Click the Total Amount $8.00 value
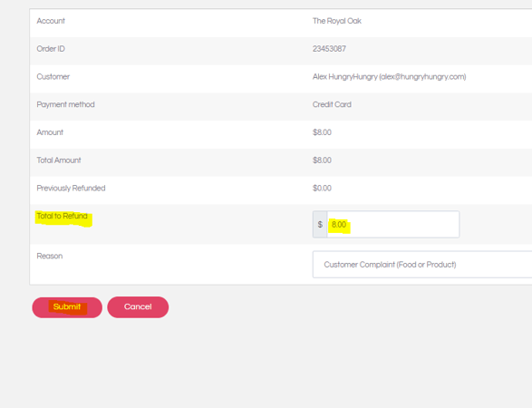 (322, 160)
